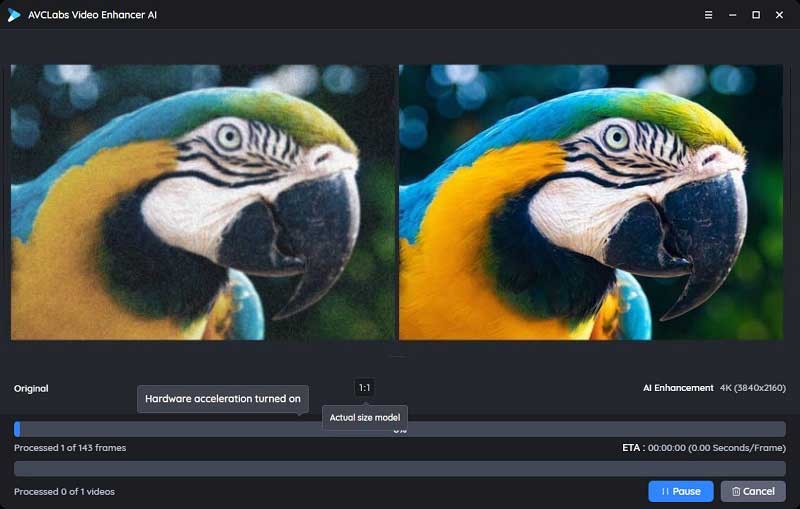
Task: Maximize the AVCLabs window
Action: (756, 15)
